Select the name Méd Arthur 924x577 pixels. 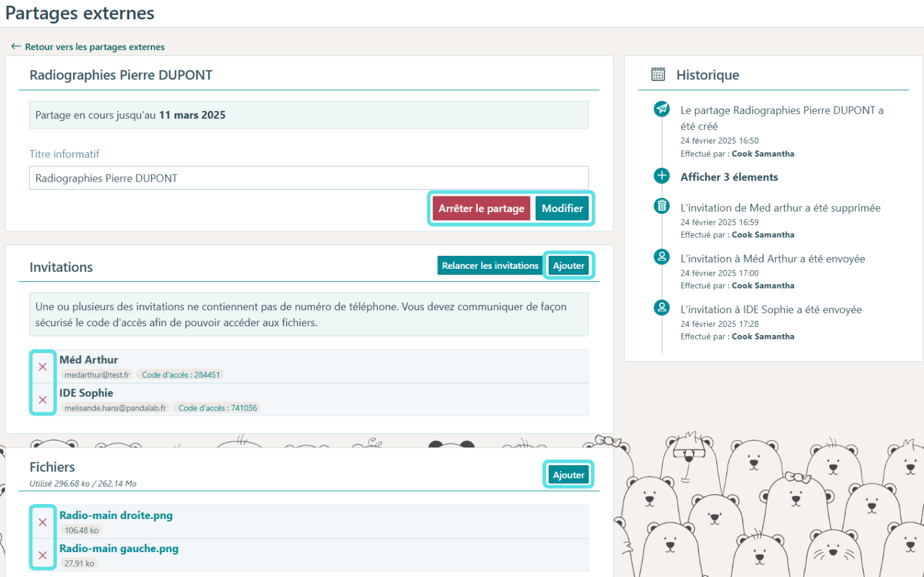coord(89,360)
